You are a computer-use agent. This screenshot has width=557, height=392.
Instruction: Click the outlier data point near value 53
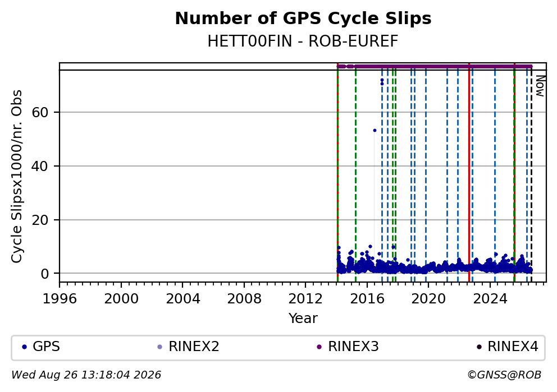[x=375, y=131]
